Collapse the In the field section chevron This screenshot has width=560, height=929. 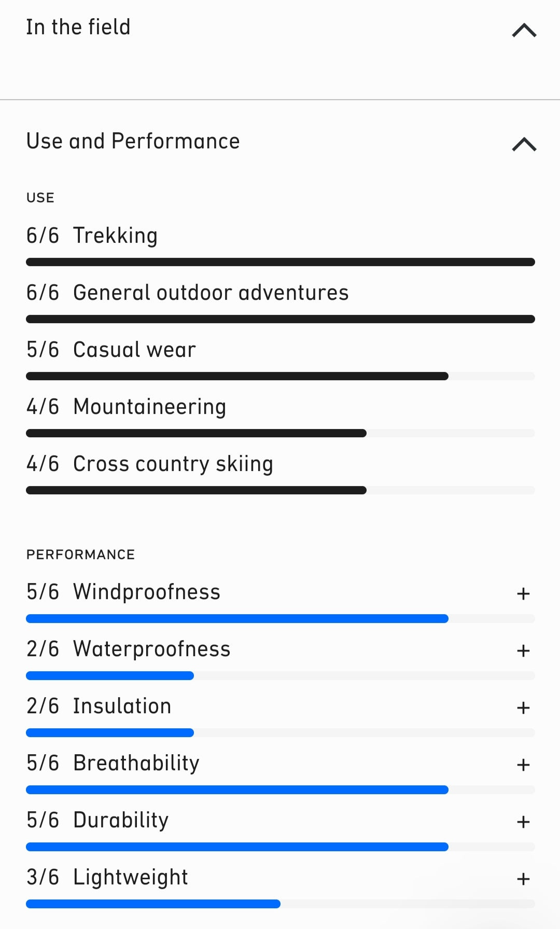point(524,30)
